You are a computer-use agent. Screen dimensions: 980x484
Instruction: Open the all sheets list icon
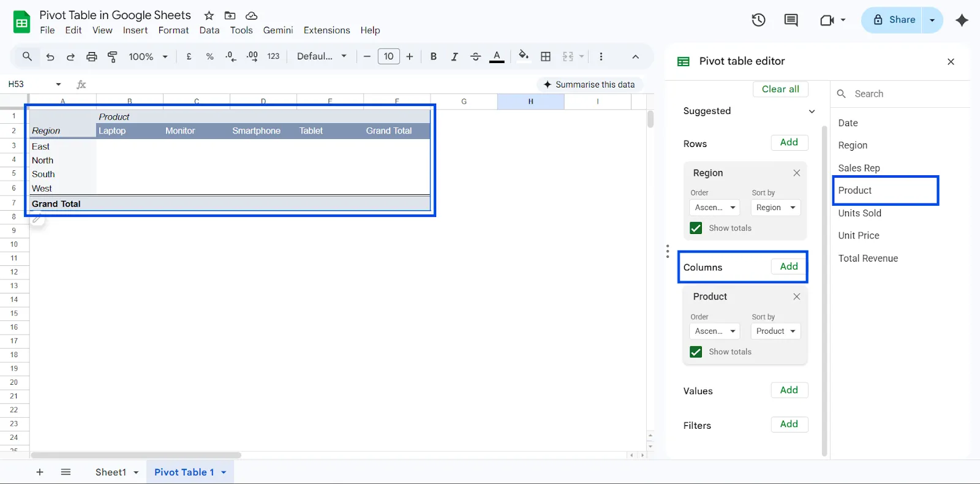[66, 472]
